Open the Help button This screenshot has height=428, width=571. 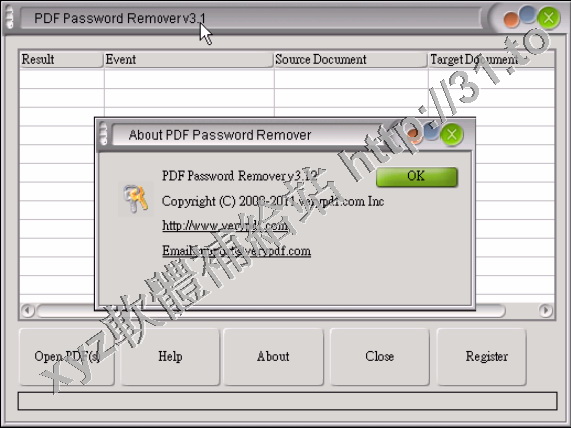170,357
